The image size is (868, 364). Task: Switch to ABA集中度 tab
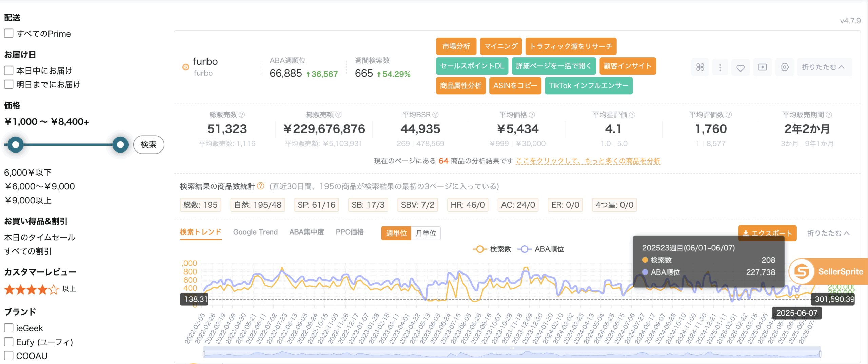pyautogui.click(x=307, y=232)
